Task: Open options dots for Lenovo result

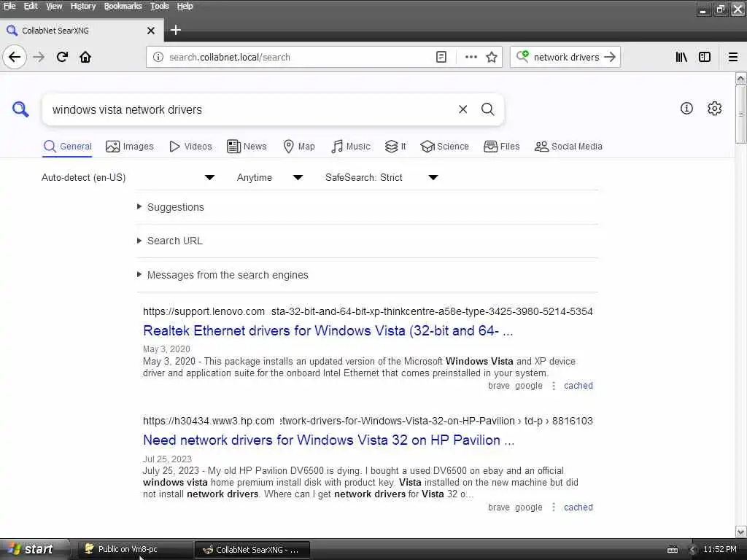Action: tap(553, 386)
